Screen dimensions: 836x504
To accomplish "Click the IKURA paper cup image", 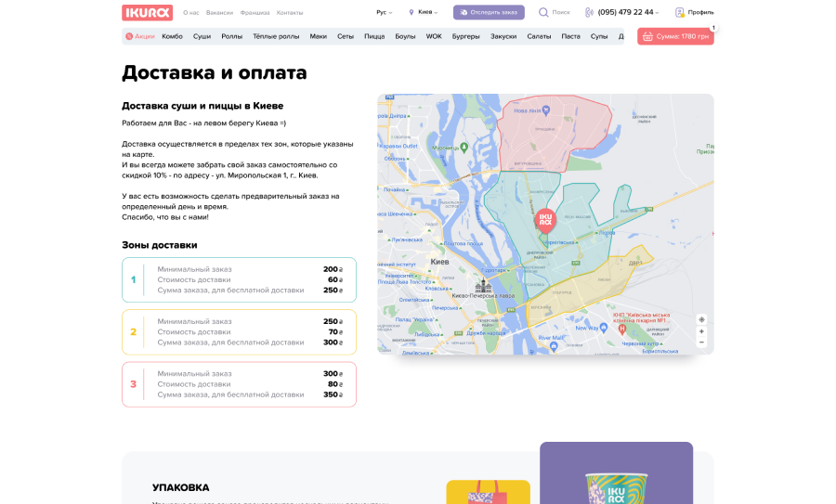I will pyautogui.click(x=617, y=488).
